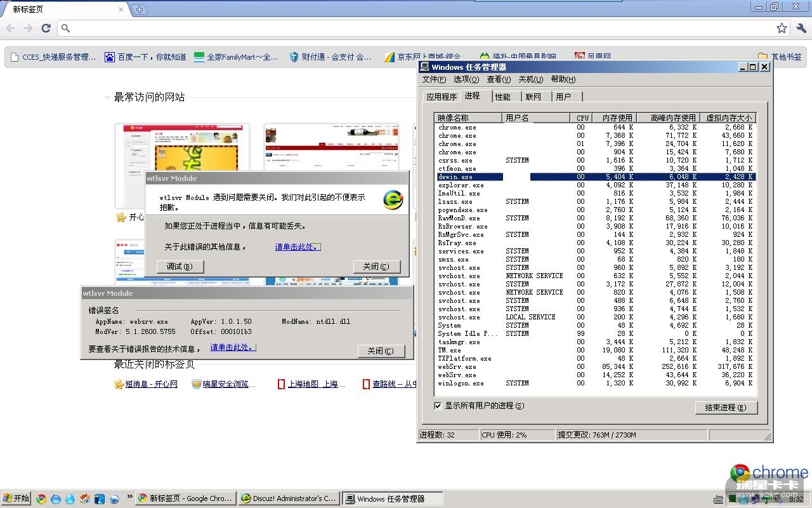Click 调试(B) in the wtlsvr error dialog
Viewport: 812px width, 508px height.
point(180,267)
